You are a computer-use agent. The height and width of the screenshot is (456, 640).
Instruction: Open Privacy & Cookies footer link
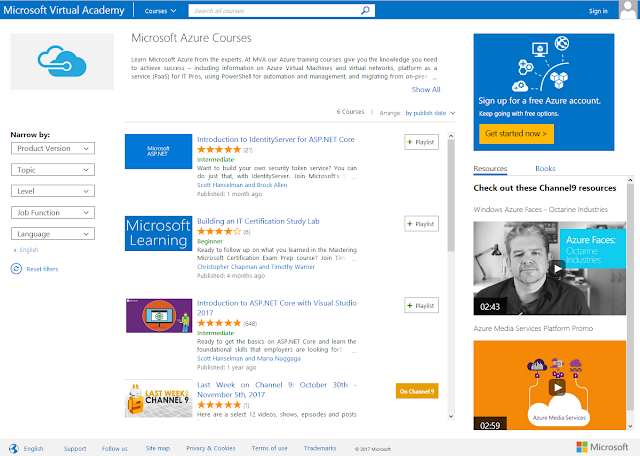[211, 448]
